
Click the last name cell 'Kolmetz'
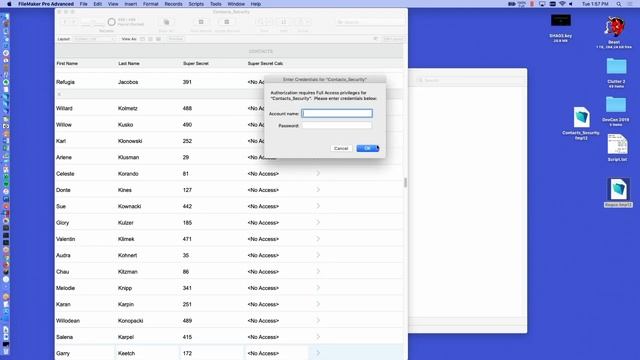128,108
